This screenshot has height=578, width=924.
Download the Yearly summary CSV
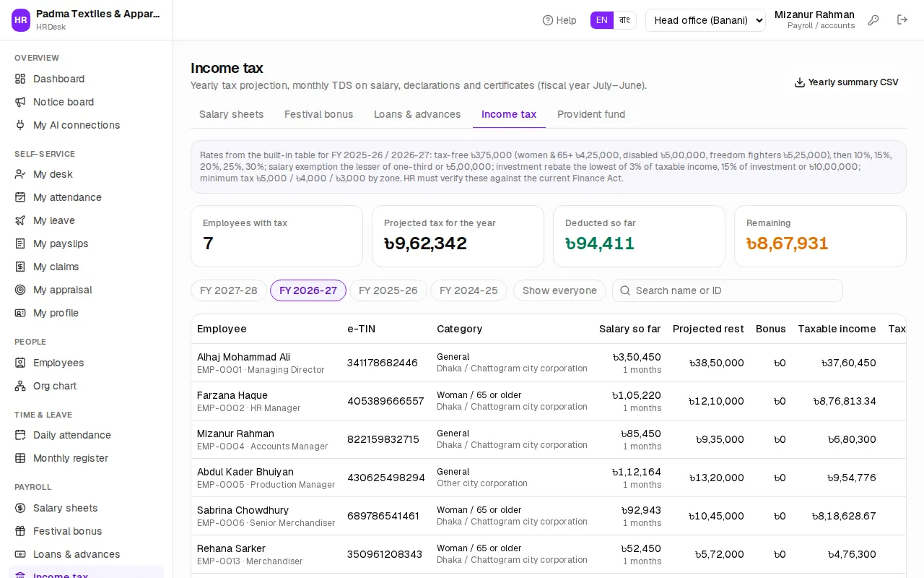point(847,82)
